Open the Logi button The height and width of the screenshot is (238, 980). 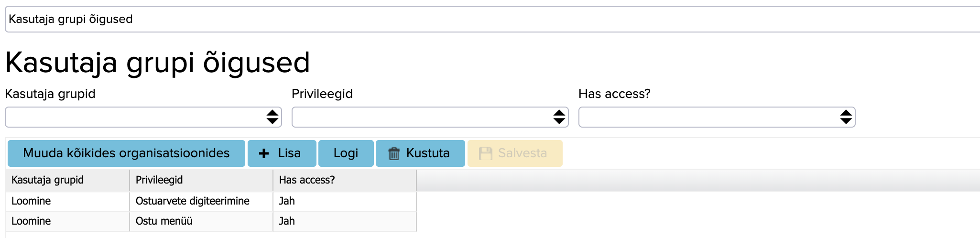coord(346,153)
